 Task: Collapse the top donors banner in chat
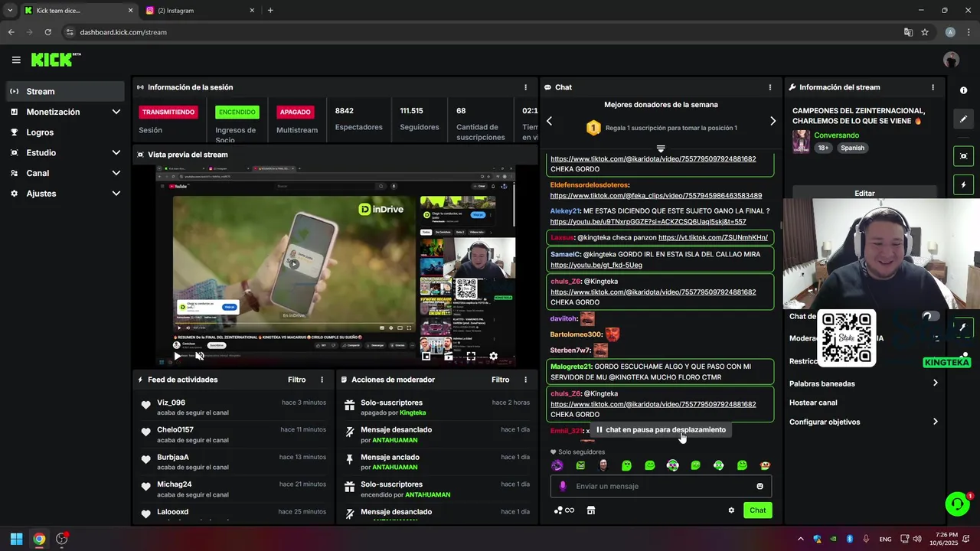coord(661,148)
